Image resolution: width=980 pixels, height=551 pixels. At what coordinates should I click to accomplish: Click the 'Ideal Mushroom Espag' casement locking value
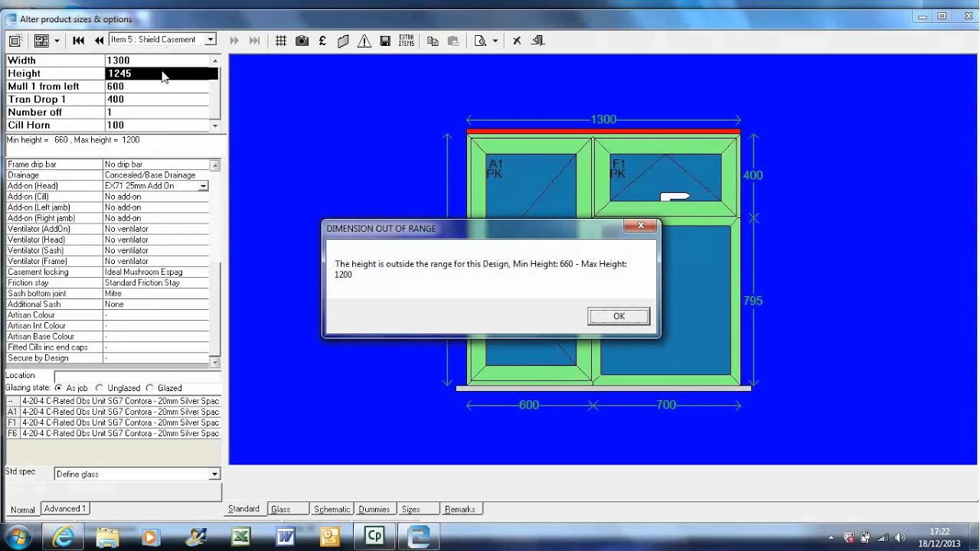pos(155,272)
